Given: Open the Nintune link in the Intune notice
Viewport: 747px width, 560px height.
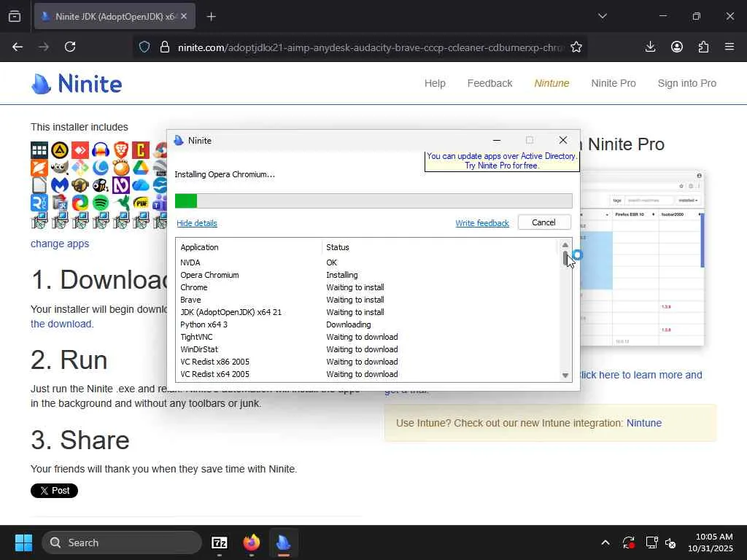Looking at the screenshot, I should point(643,423).
